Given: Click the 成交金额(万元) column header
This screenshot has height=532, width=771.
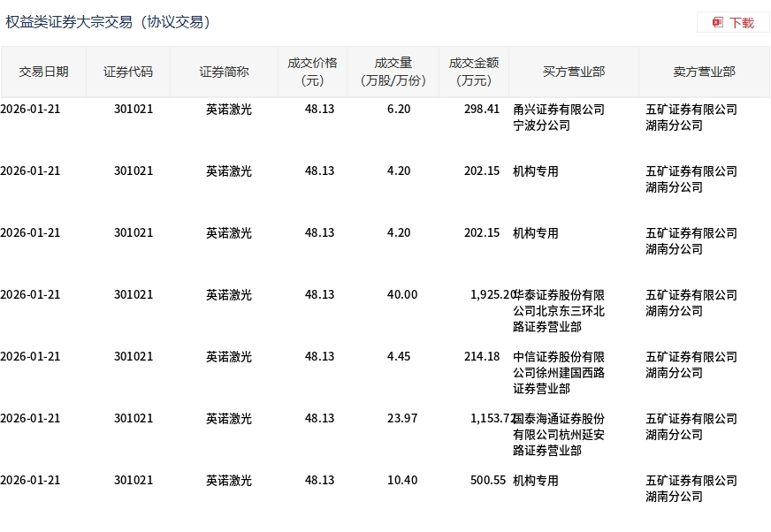Looking at the screenshot, I should point(474,72).
